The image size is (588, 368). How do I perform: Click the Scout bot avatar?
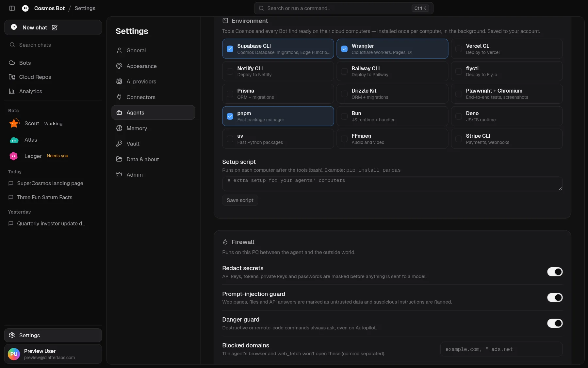coord(14,123)
